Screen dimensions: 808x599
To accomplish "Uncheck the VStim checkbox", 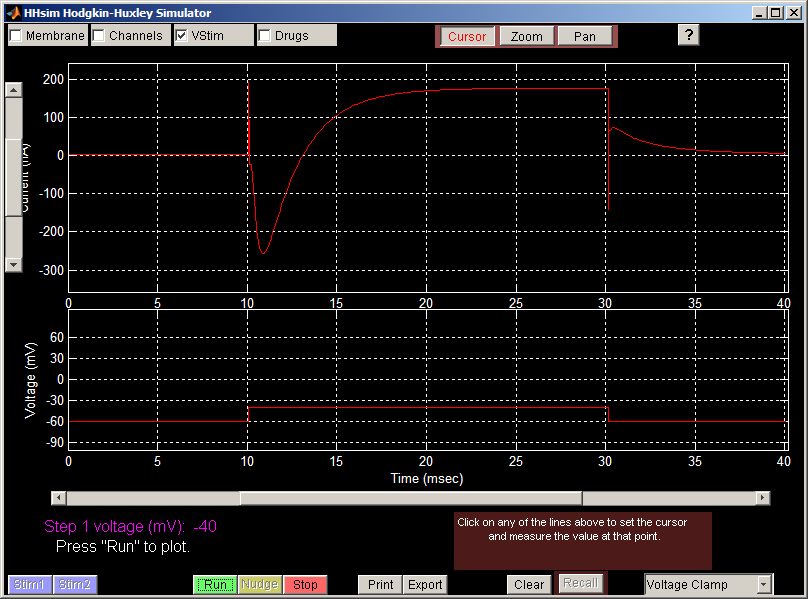I will click(x=182, y=36).
